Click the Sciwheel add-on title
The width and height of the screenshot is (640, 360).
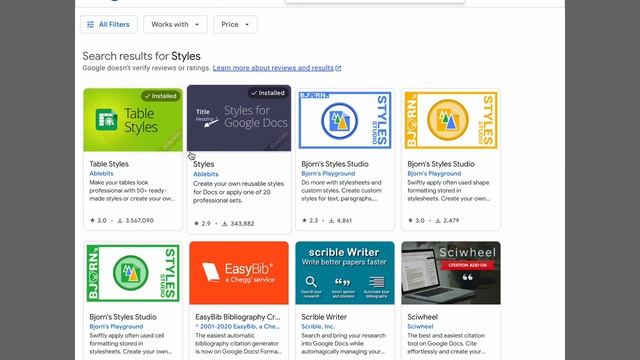click(422, 317)
